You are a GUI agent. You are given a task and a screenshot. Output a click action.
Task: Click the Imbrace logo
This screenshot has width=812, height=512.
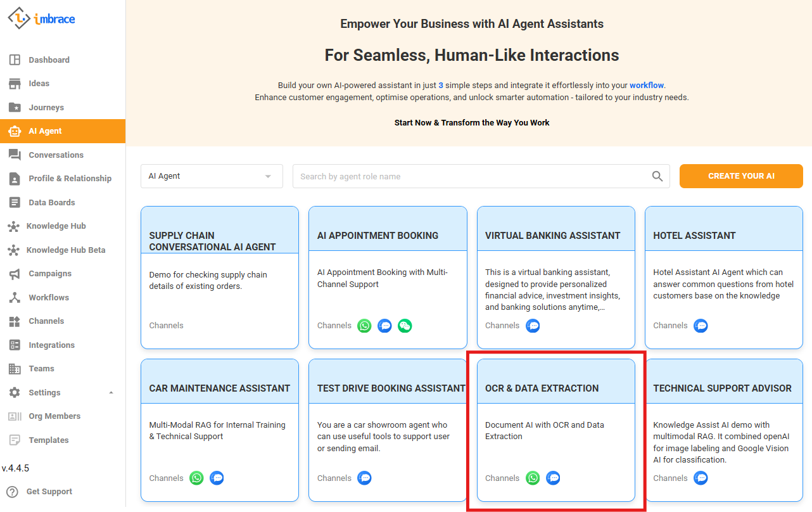click(42, 18)
